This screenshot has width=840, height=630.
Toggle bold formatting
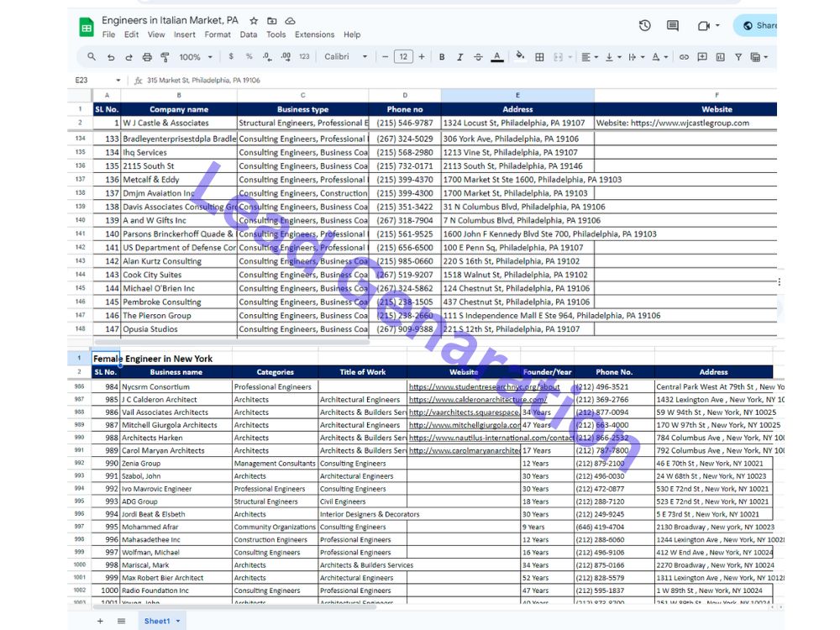(442, 57)
